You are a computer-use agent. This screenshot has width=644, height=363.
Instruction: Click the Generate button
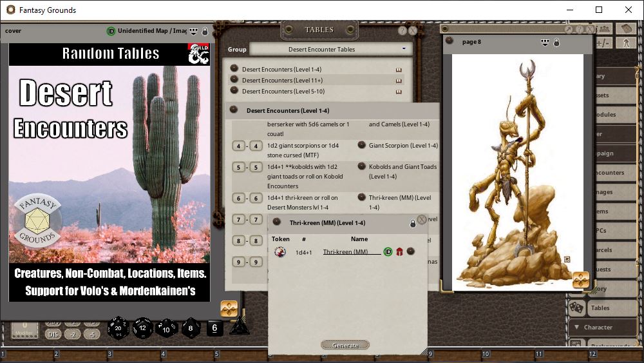(x=345, y=346)
